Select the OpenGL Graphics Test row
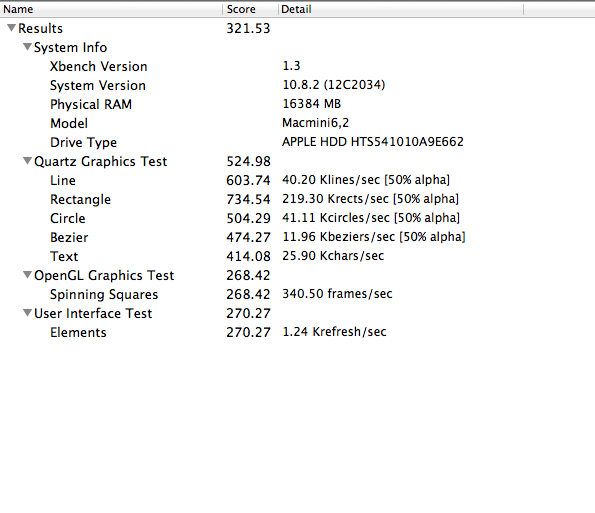This screenshot has width=595, height=513. click(298, 275)
